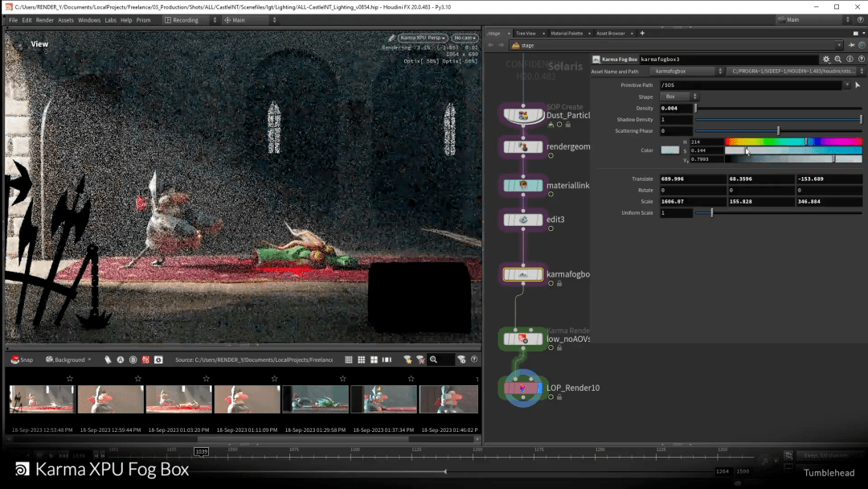Click the Snap snapshot button
Viewport: 868px width, 489px height.
pyautogui.click(x=23, y=360)
